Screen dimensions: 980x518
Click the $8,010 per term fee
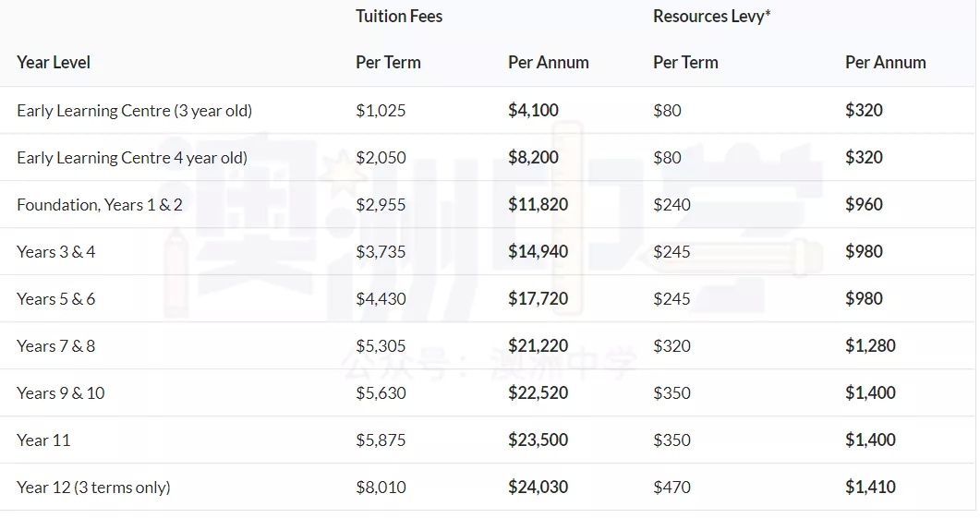[381, 488]
